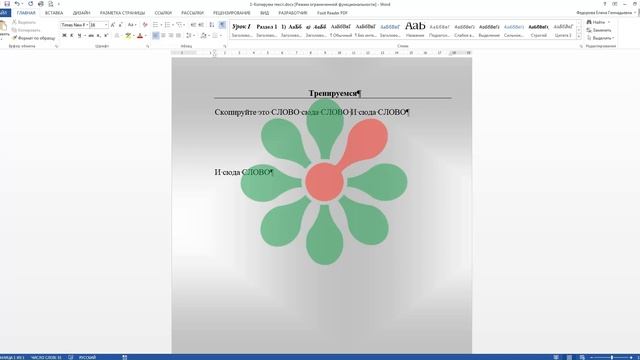Toggle left alignment for the paragraph

156,36
